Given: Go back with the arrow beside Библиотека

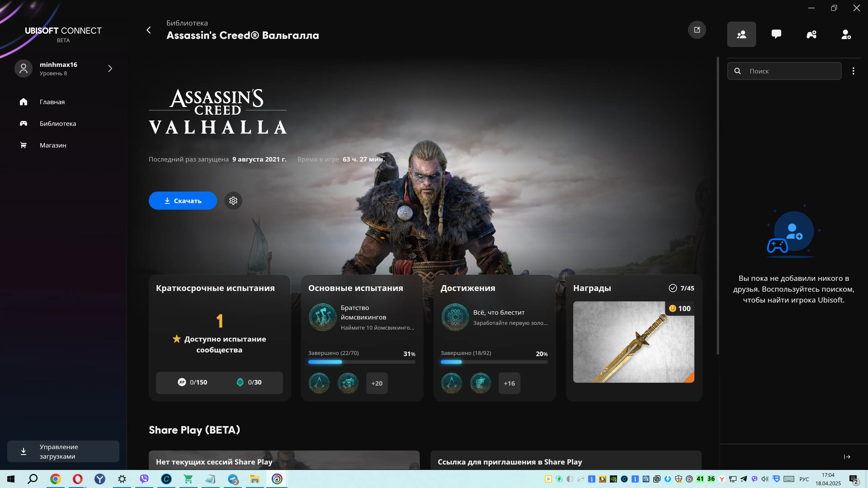Looking at the screenshot, I should point(149,30).
